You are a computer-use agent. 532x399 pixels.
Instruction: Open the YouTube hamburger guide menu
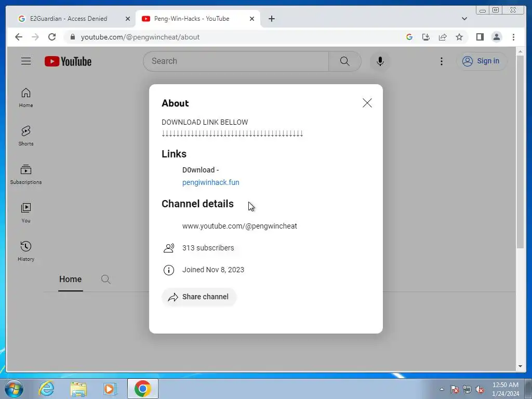click(26, 61)
